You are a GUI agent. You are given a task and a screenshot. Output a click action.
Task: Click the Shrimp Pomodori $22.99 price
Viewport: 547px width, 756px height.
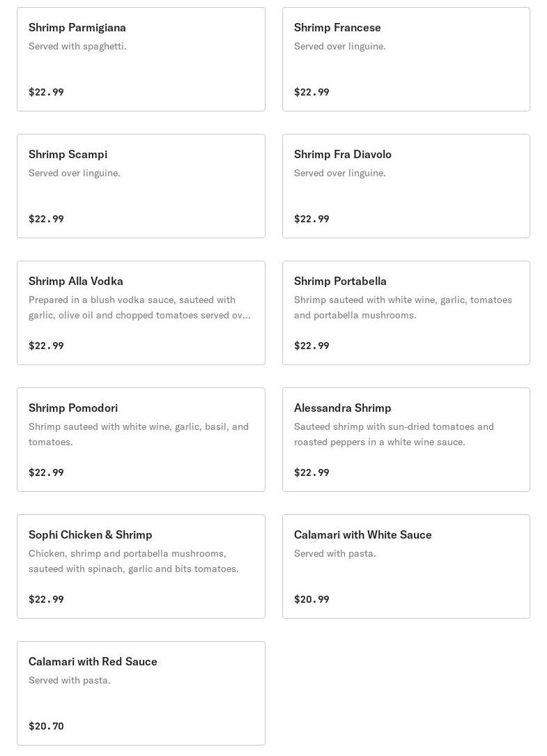[46, 472]
